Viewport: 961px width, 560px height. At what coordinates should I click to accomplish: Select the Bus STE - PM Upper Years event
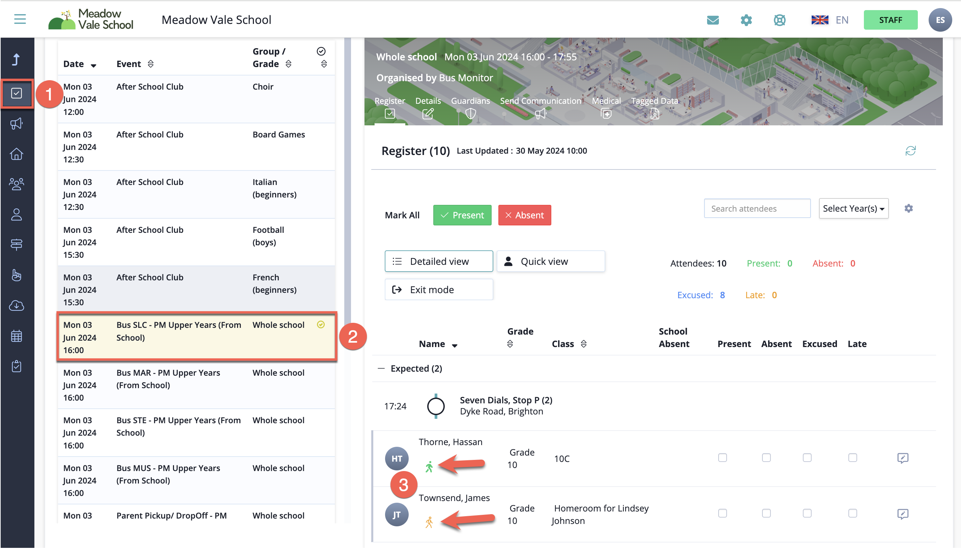[196, 433]
